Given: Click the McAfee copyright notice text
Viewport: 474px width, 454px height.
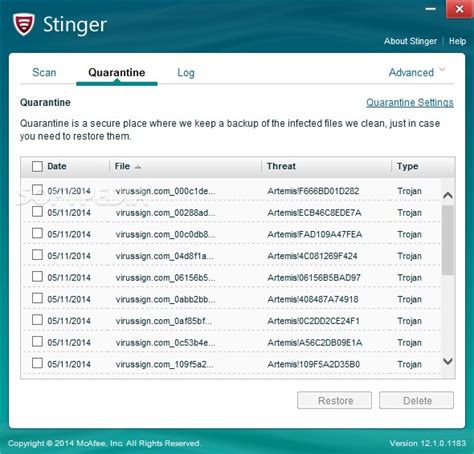Looking at the screenshot, I should (104, 443).
